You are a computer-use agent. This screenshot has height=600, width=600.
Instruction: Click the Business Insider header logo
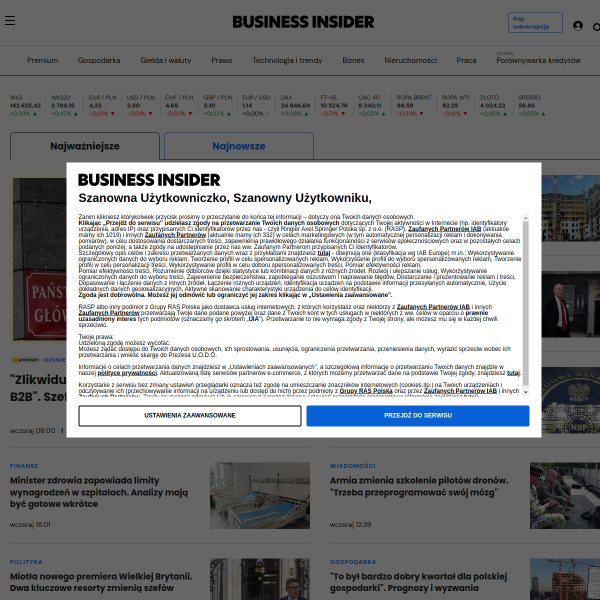(303, 22)
